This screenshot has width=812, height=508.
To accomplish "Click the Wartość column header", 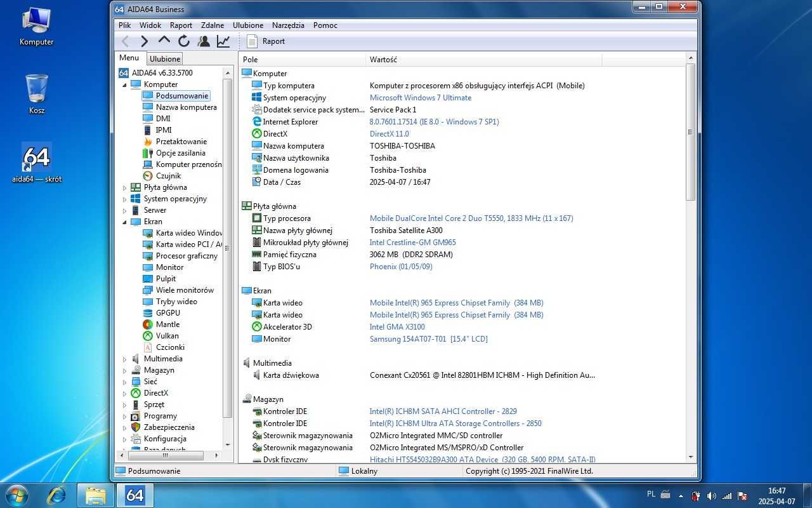I will pyautogui.click(x=483, y=60).
